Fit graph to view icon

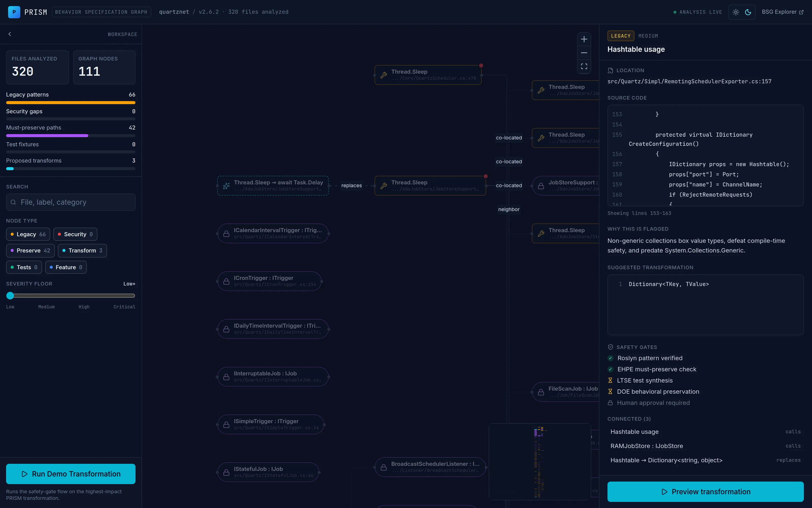point(584,66)
